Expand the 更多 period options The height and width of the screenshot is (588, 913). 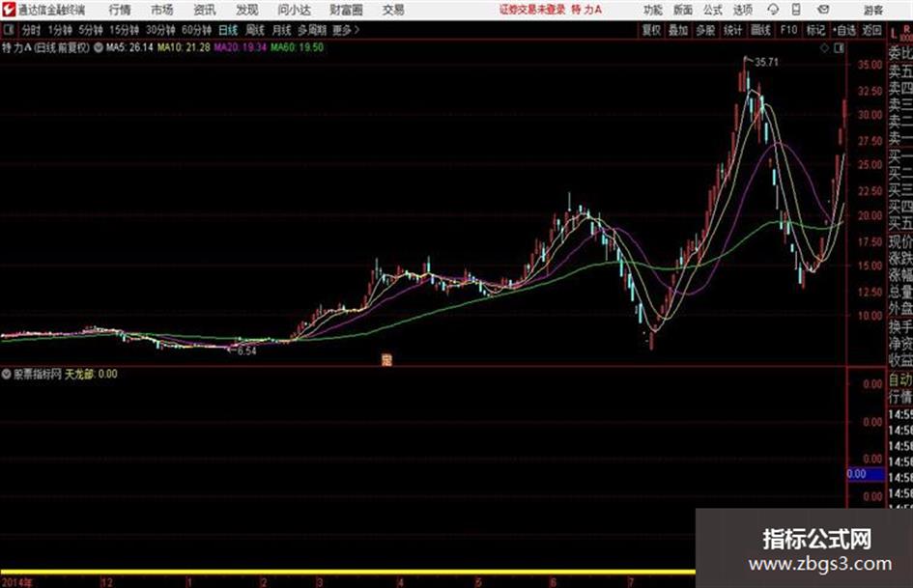click(x=346, y=30)
